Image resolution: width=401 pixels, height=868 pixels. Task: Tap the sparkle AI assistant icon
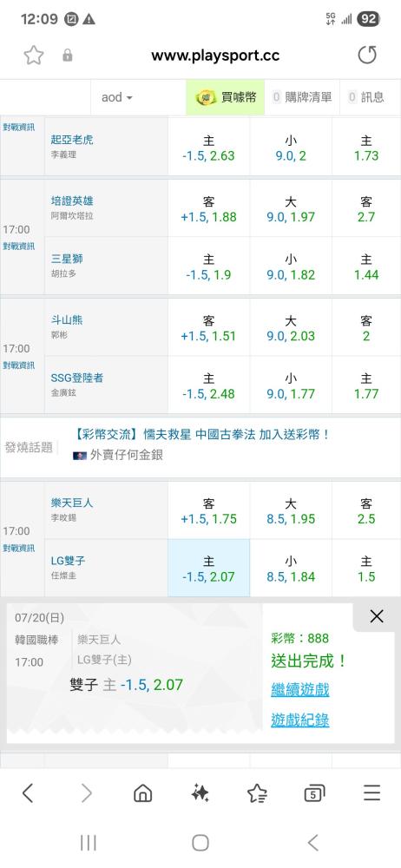(x=200, y=794)
